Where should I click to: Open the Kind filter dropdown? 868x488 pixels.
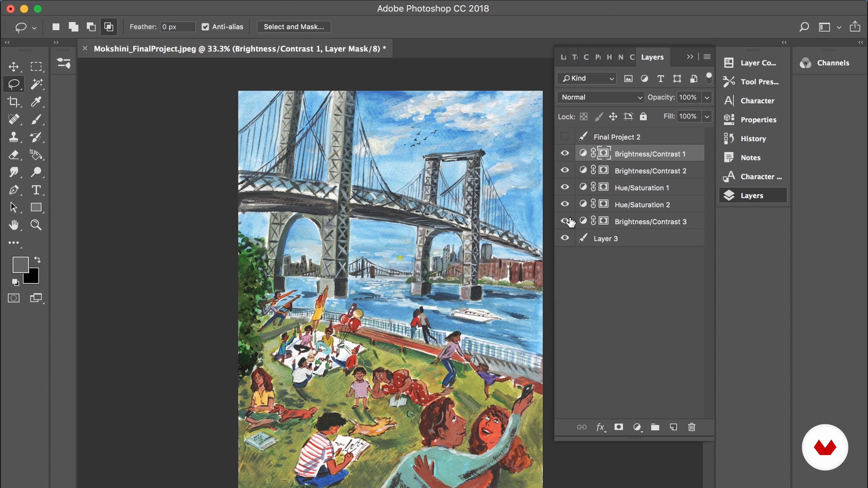coord(587,78)
